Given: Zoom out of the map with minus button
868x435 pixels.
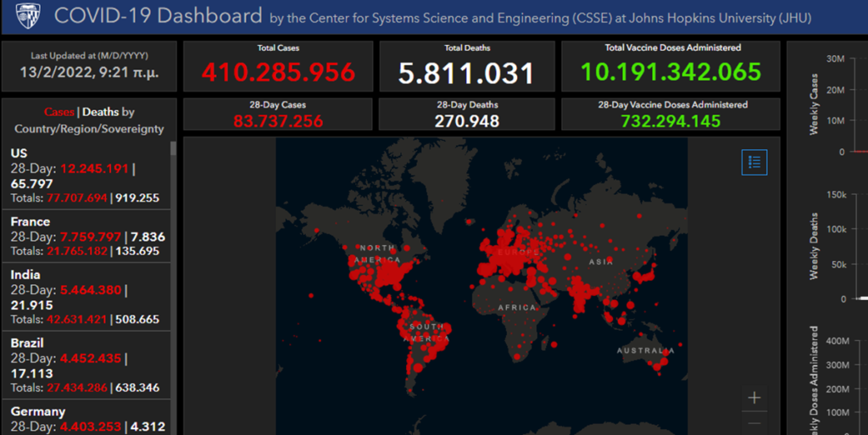Looking at the screenshot, I should pos(754,423).
